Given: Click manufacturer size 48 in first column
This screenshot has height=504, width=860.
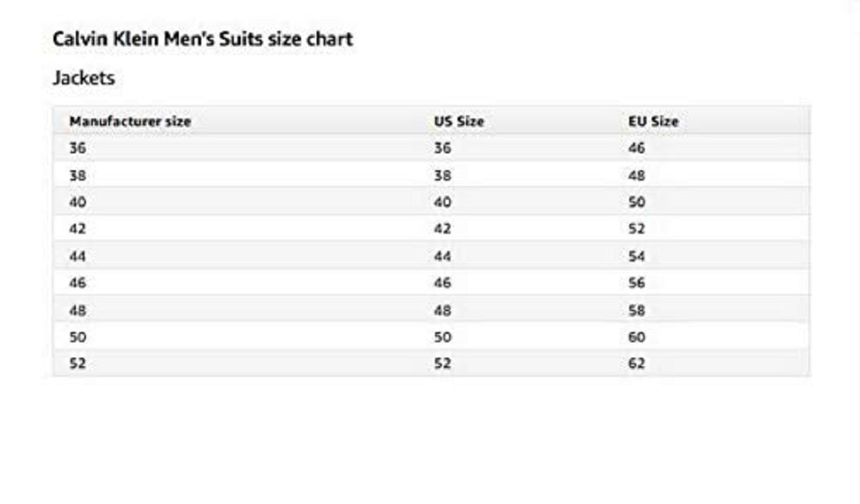Looking at the screenshot, I should 77,310.
